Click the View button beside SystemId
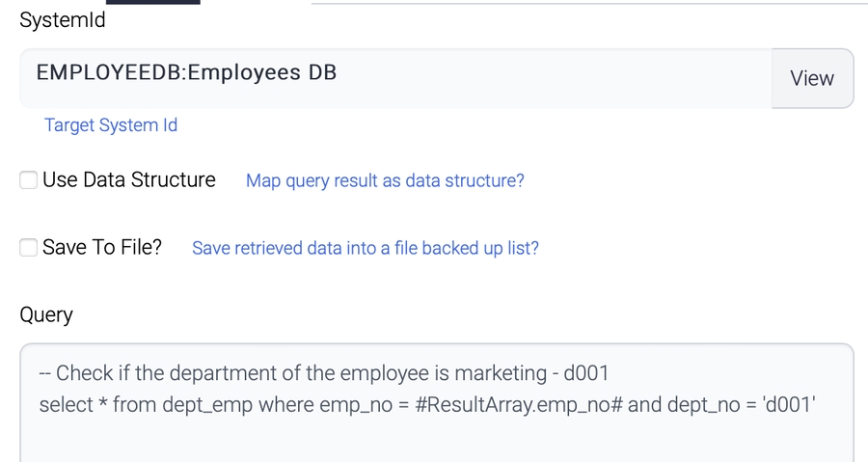Image resolution: width=868 pixels, height=462 pixels. point(811,79)
